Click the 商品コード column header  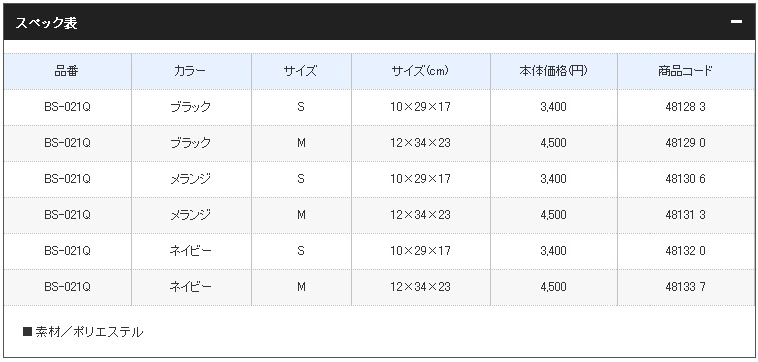pos(685,71)
